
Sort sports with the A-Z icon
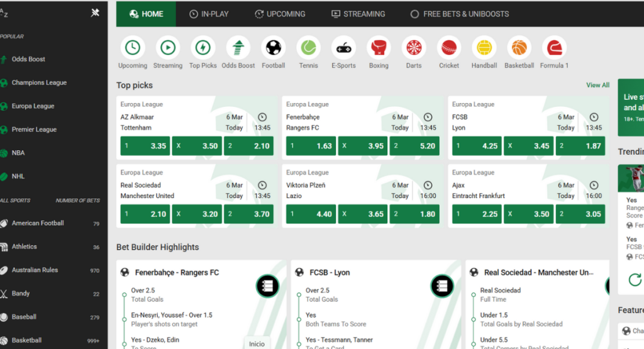coord(4,13)
